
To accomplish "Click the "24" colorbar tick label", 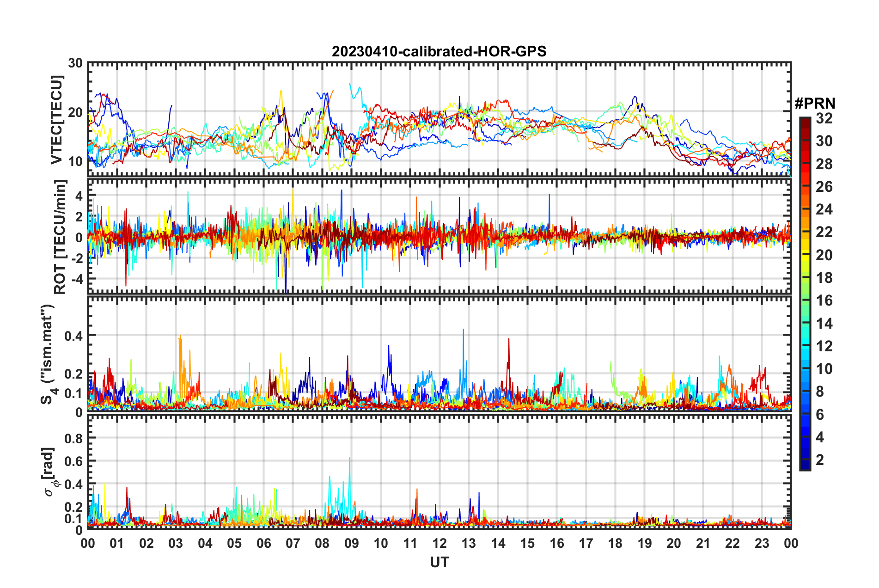I will (x=824, y=209).
